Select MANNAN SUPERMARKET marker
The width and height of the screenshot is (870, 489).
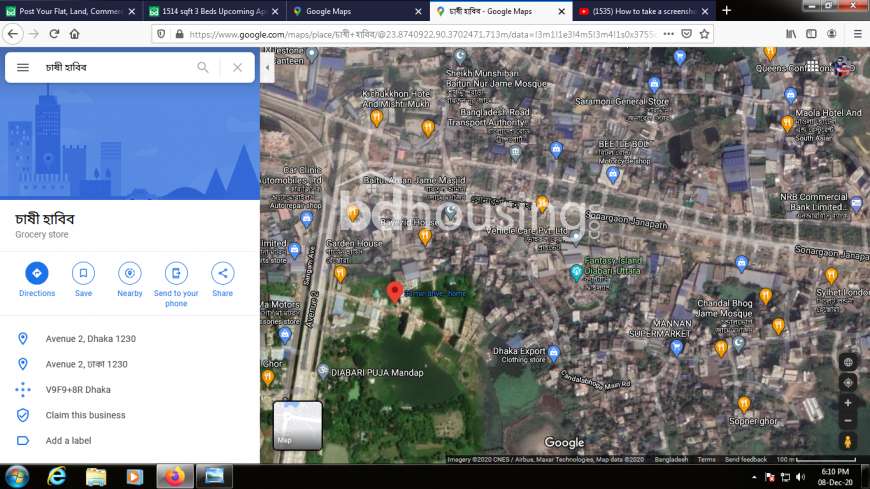676,347
